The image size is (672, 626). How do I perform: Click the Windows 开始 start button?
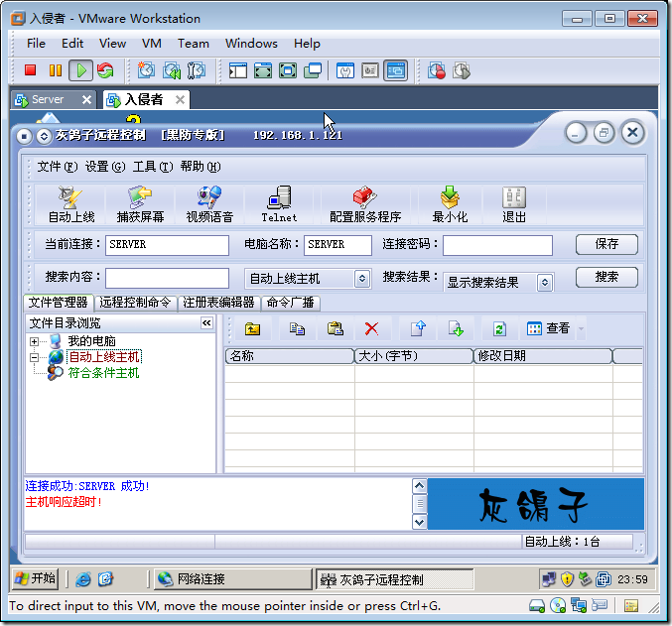click(x=35, y=578)
